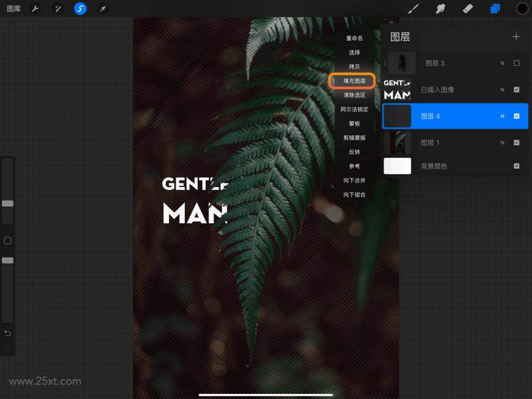Open the black active color swatch

(522, 9)
